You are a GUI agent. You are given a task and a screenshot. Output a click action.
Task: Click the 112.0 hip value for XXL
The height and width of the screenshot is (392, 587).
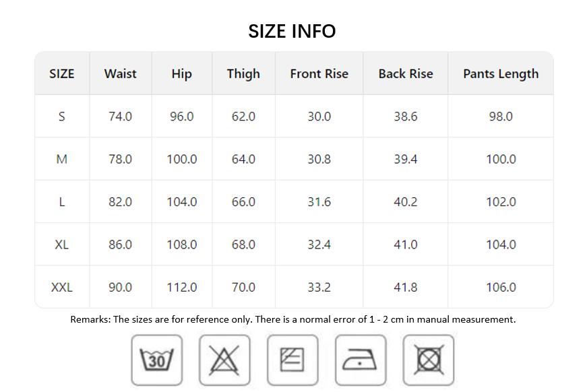181,288
